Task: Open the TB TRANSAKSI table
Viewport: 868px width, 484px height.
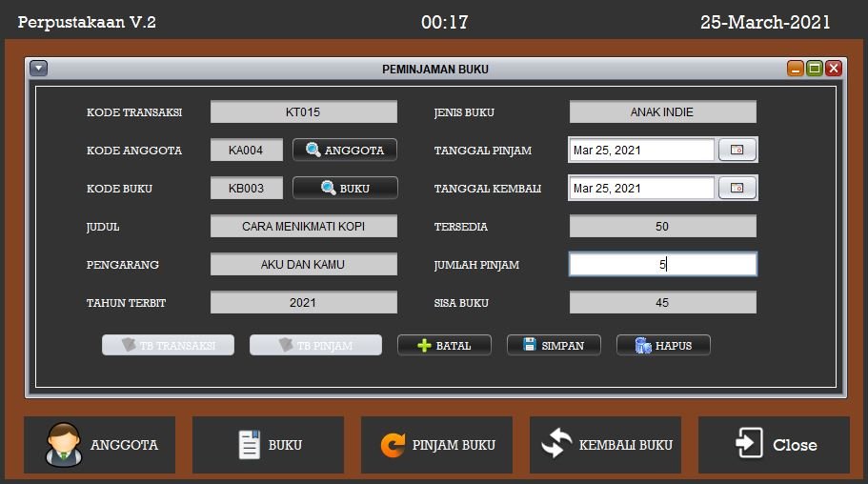Action: [168, 345]
